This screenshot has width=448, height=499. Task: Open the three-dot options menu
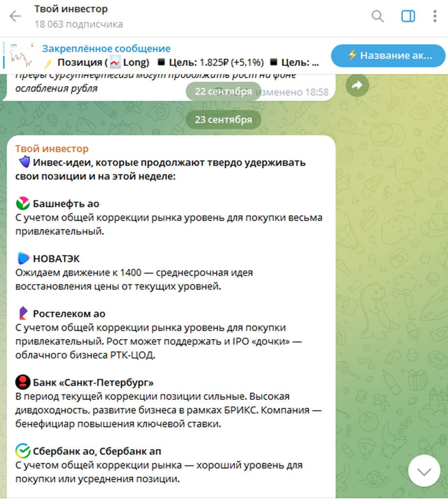(x=435, y=16)
